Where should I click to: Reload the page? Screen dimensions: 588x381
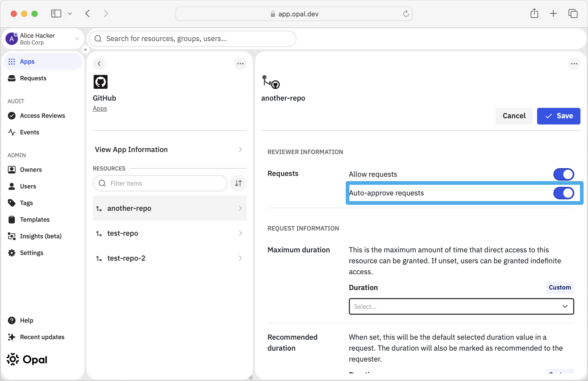coord(406,14)
